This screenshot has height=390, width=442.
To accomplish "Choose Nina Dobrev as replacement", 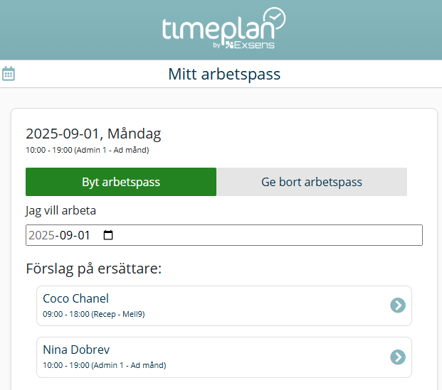I will [224, 357].
